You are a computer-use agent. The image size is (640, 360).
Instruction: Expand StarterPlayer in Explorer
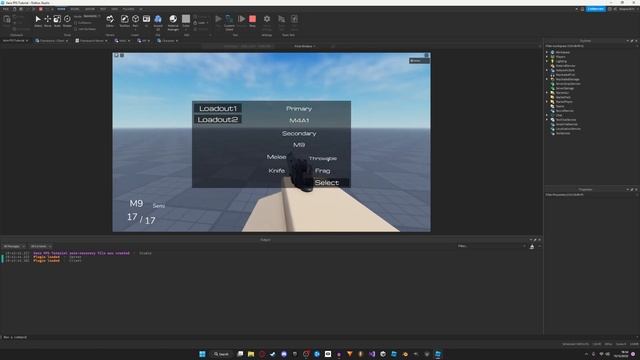pos(547,102)
